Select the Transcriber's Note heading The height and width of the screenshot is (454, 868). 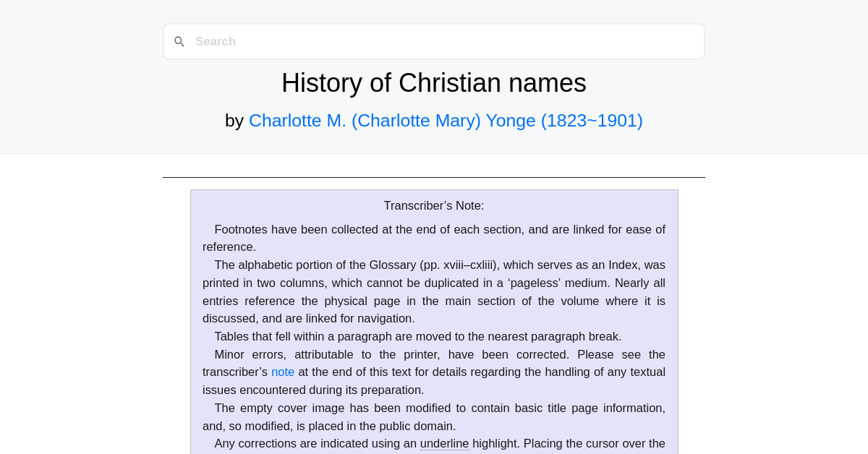[433, 205]
